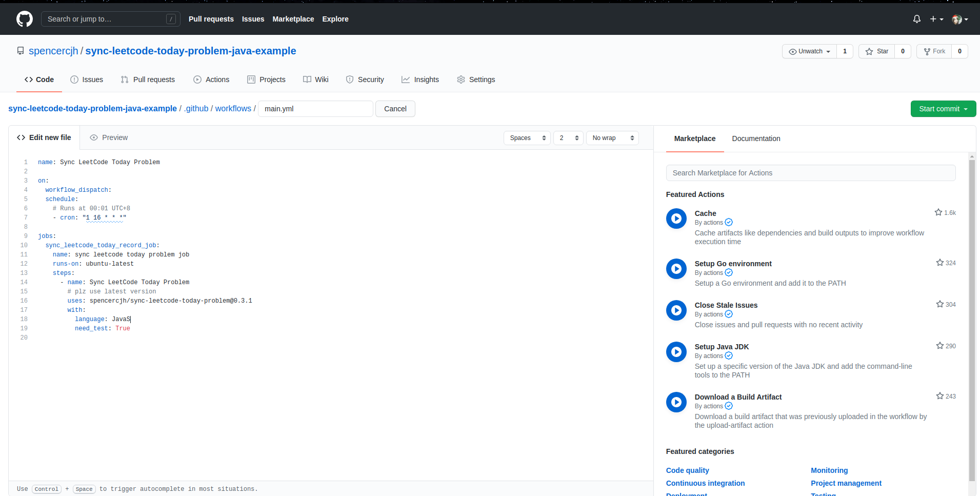Open the user avatar menu
This screenshot has width=980, height=496.
960,19
